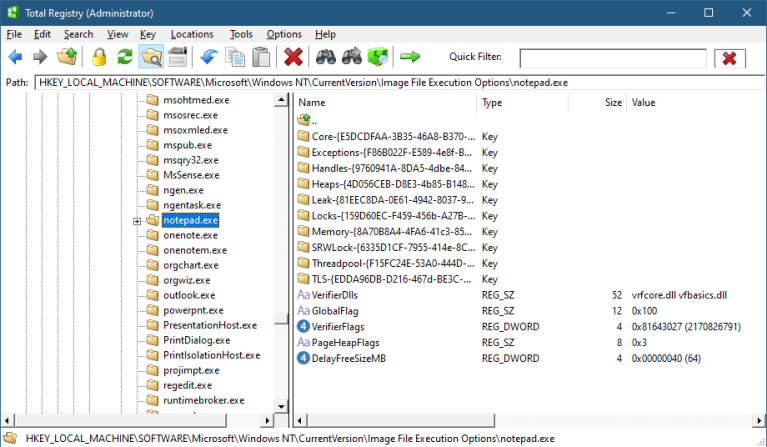This screenshot has width=767, height=447.
Task: Click tree pane scroll up arrow
Action: (281, 100)
